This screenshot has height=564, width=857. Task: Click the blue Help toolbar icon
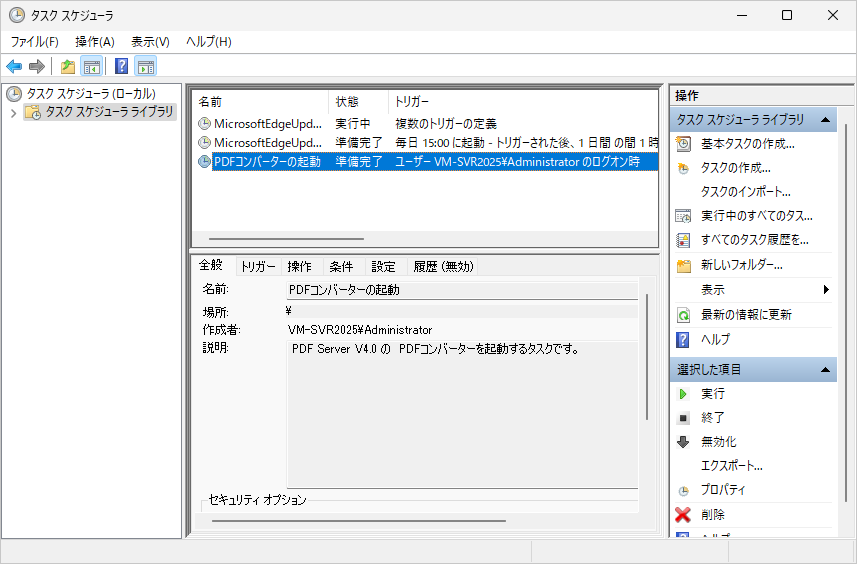[x=121, y=67]
